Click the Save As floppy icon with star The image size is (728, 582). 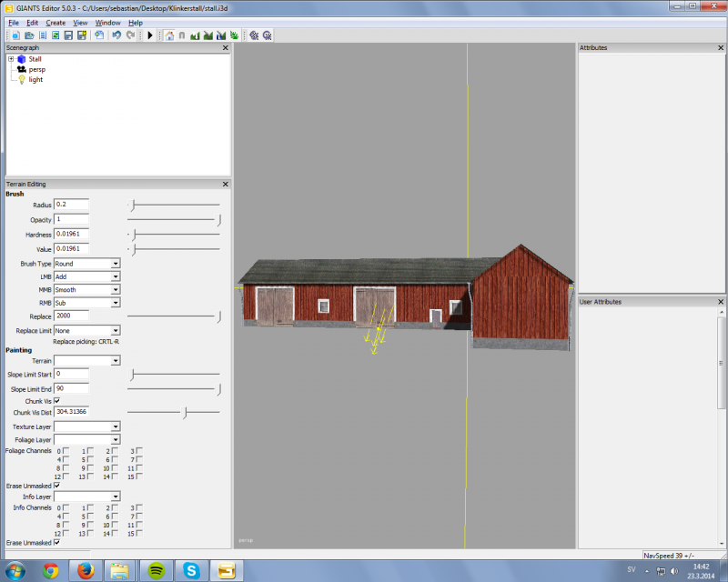(82, 35)
